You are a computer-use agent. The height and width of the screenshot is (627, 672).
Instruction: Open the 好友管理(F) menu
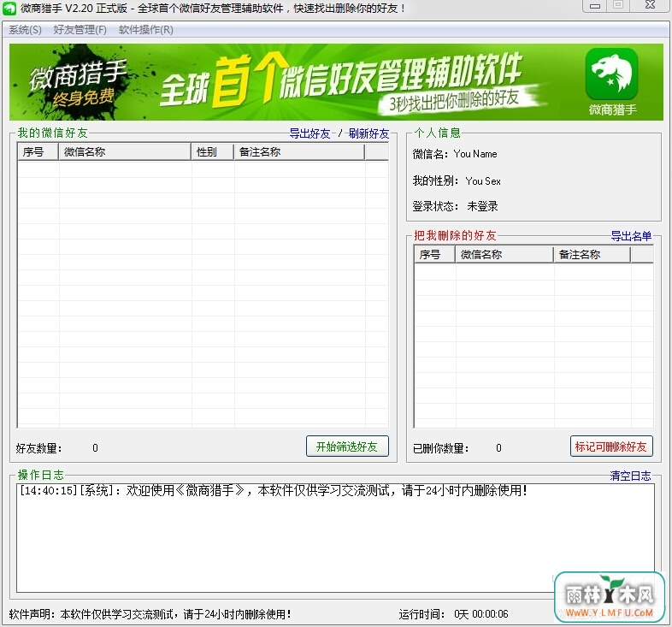tap(80, 30)
